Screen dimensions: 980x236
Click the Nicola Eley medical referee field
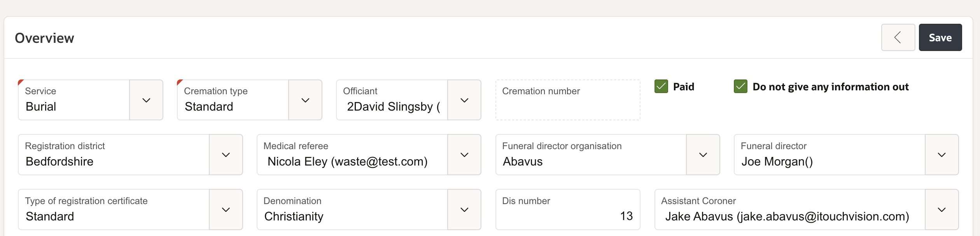tap(352, 161)
